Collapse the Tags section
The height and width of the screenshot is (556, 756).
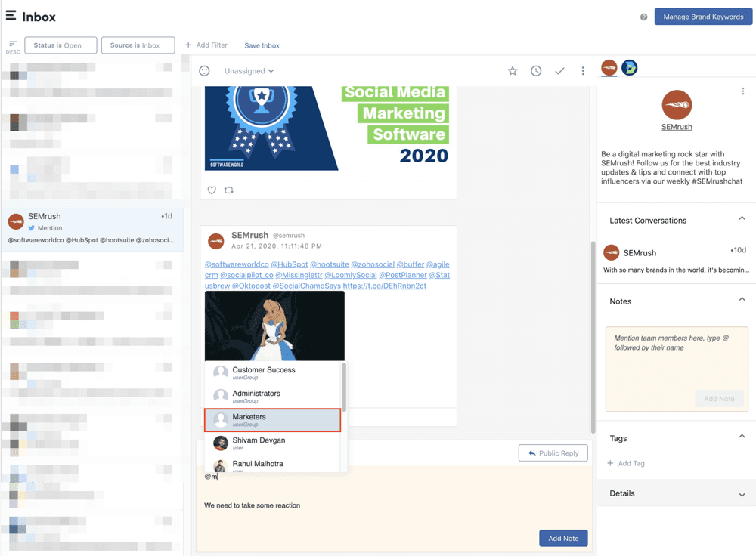click(742, 437)
